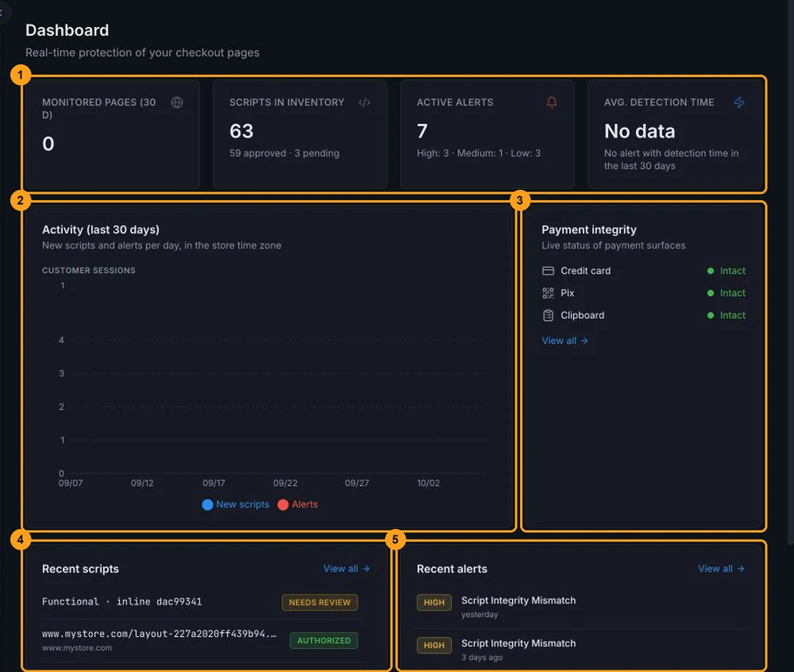Image resolution: width=794 pixels, height=672 pixels.
Task: Click the No data value in Avg. Detection Time
Action: (x=639, y=131)
